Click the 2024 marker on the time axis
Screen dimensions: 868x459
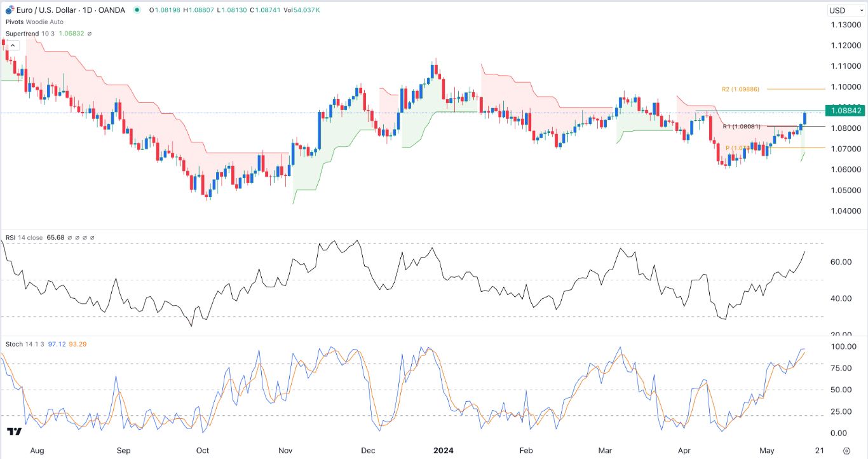point(444,450)
